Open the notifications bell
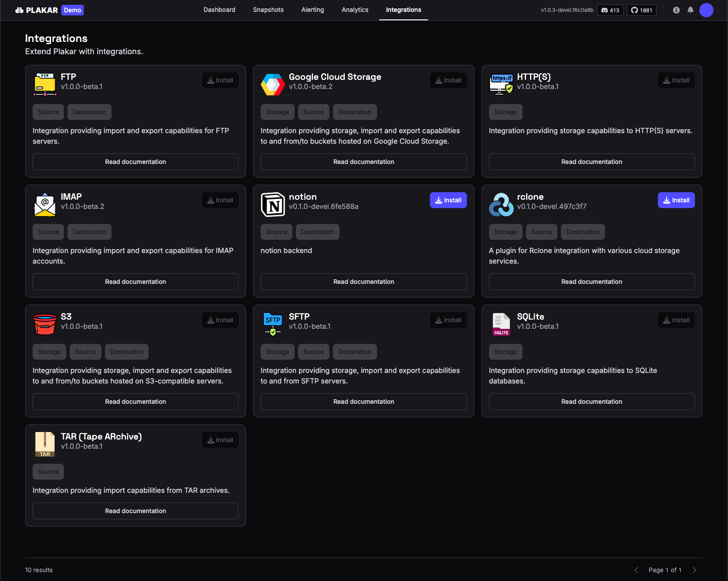This screenshot has height=581, width=728. click(x=690, y=10)
